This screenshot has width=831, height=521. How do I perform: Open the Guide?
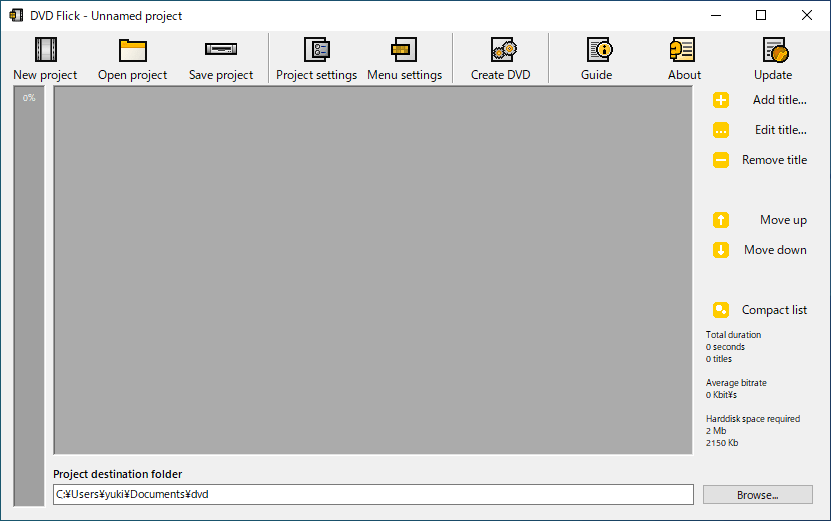(597, 59)
